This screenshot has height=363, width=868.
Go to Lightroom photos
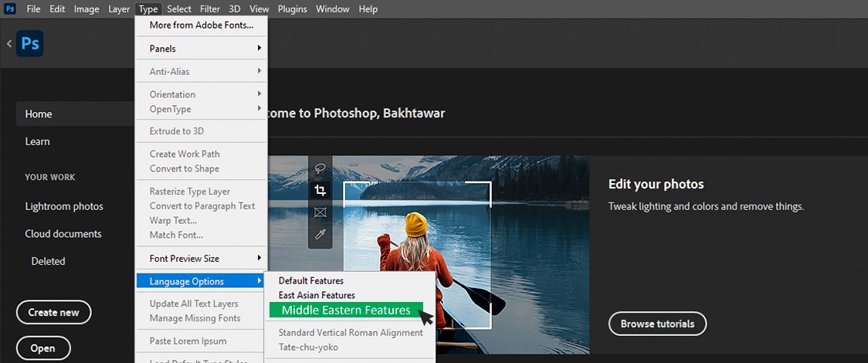click(x=64, y=206)
